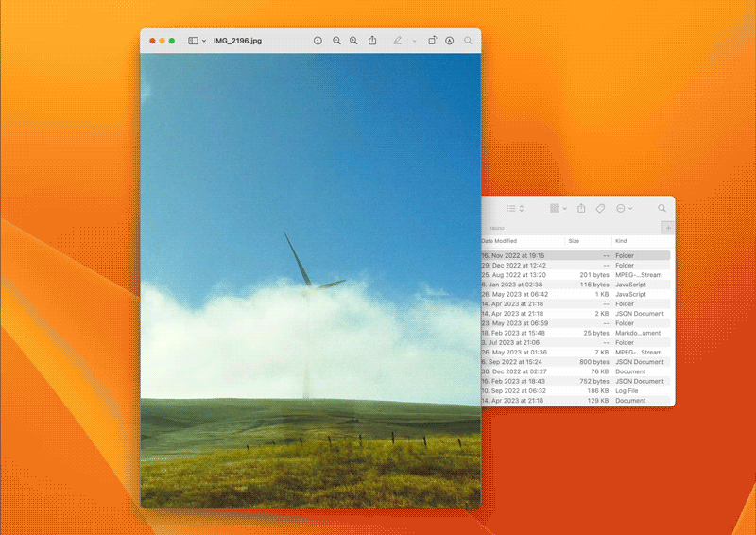Zoom out of the photo in Preview

(x=336, y=41)
